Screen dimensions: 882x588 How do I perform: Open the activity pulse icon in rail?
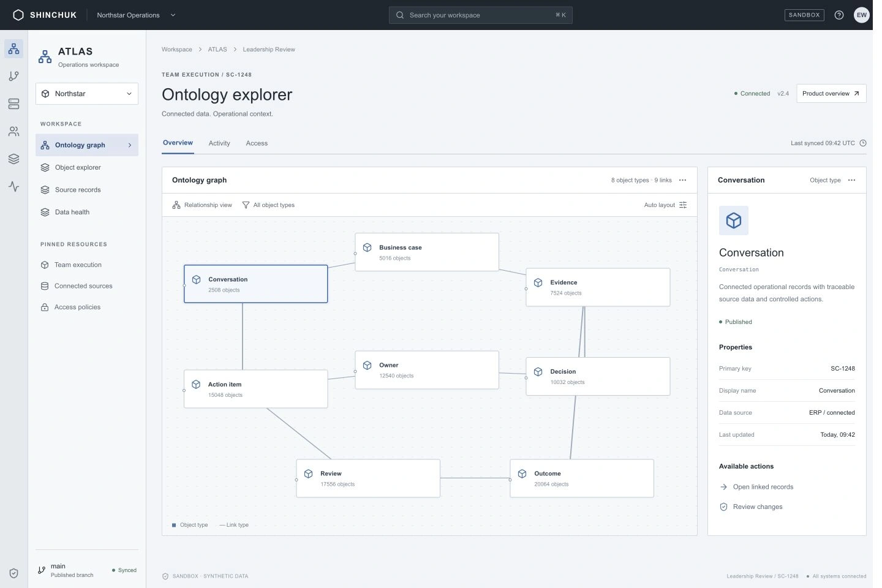point(13,186)
